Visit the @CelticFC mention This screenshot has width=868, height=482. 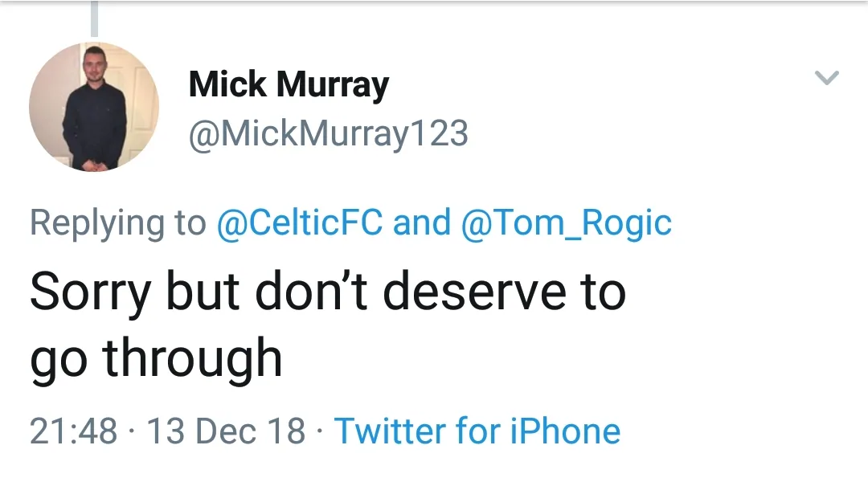point(300,223)
